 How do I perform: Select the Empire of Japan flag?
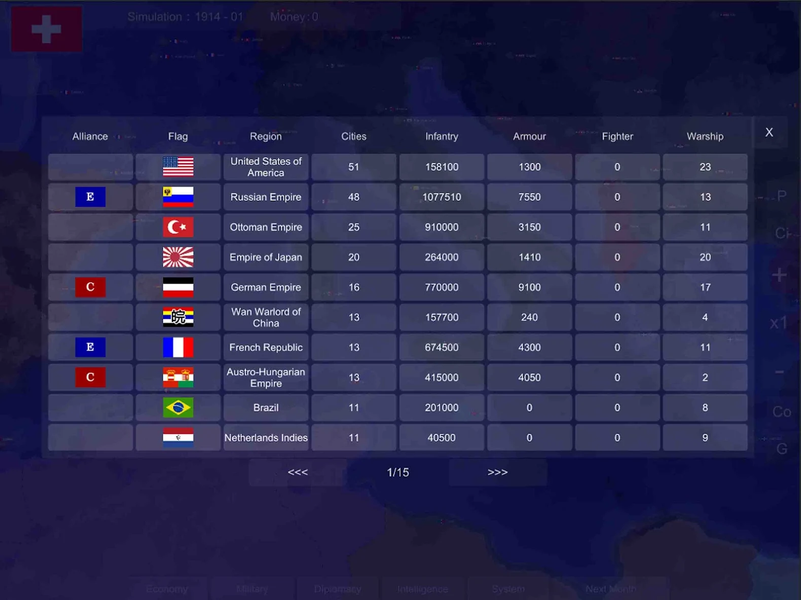tap(178, 257)
